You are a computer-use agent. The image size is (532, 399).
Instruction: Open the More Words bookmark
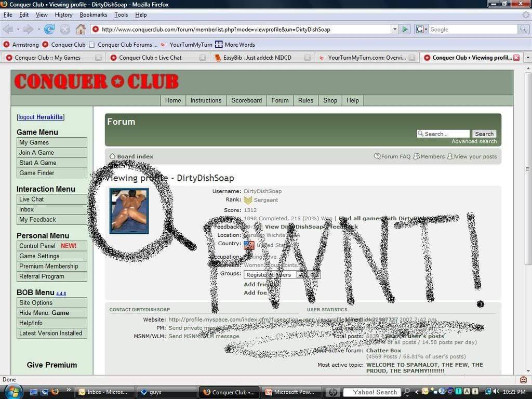pos(235,45)
